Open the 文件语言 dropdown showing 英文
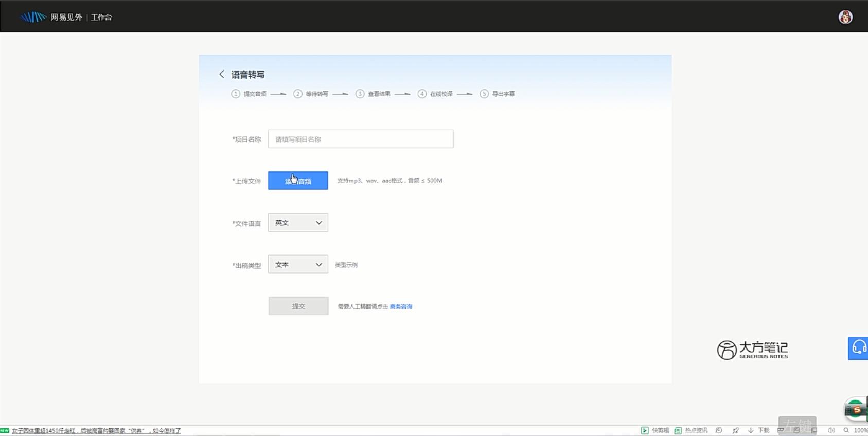 [x=298, y=222]
